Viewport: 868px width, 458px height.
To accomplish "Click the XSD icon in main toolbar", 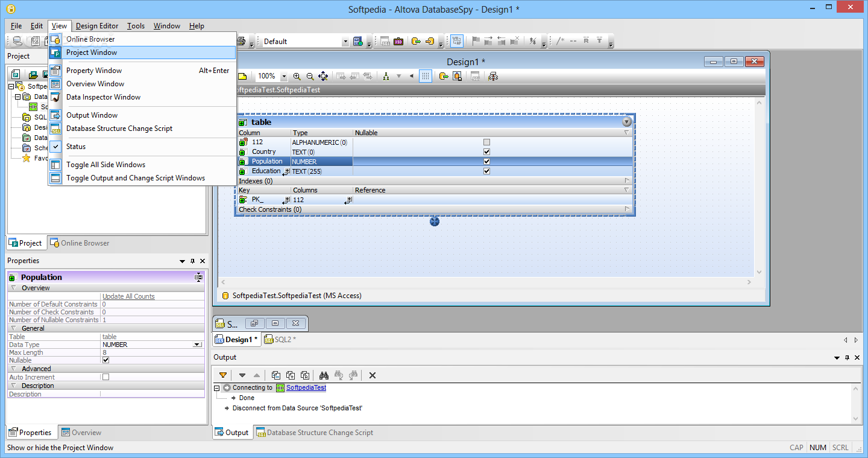I will pyautogui.click(x=398, y=41).
